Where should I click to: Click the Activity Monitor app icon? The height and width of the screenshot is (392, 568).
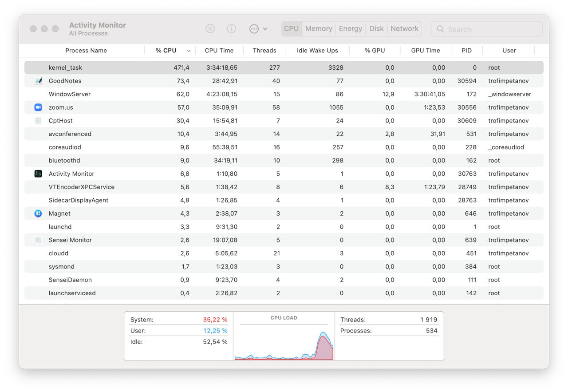coord(38,174)
